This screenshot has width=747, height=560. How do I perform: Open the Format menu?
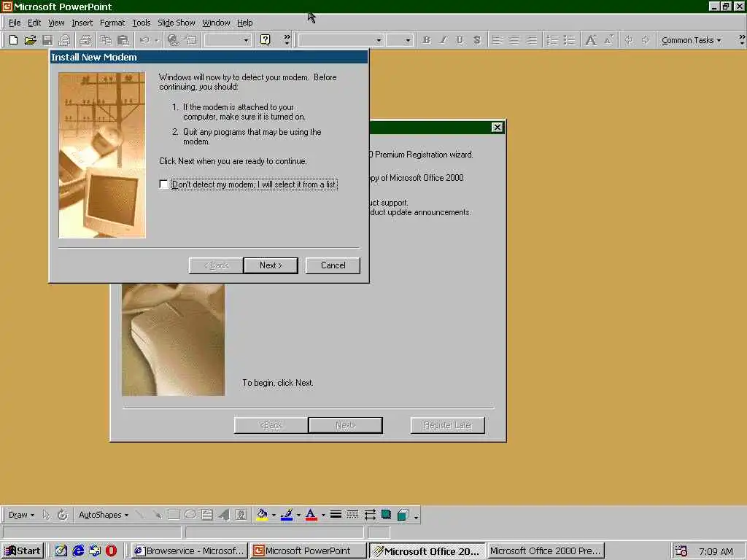(x=112, y=23)
